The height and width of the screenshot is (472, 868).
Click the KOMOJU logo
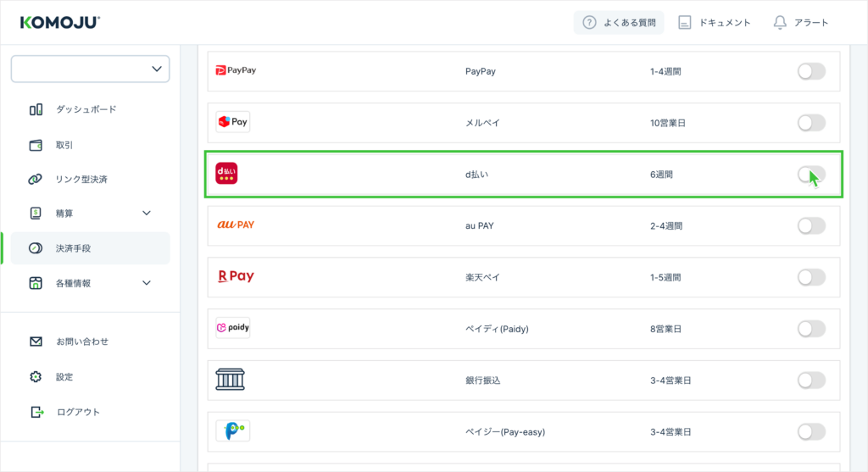[x=60, y=22]
